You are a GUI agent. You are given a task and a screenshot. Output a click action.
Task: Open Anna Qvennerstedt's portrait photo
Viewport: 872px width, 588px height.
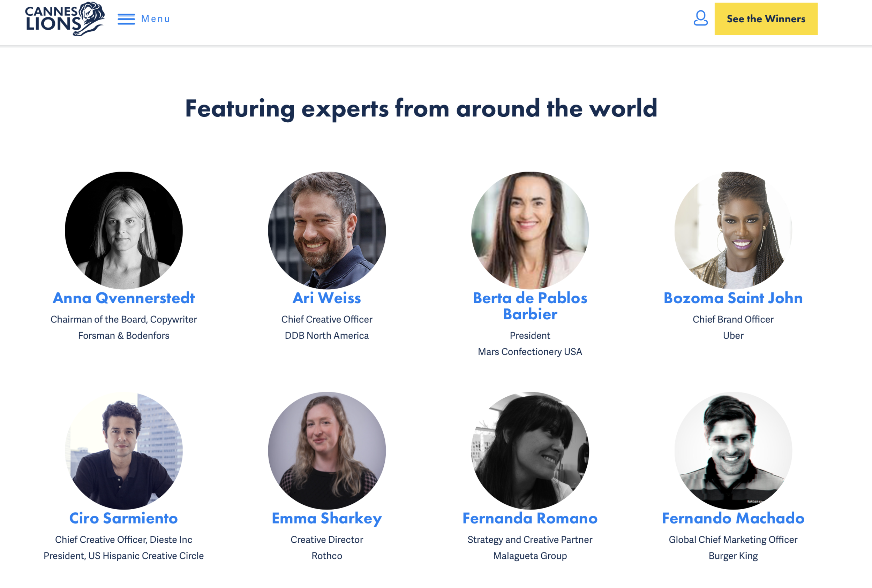[124, 230]
